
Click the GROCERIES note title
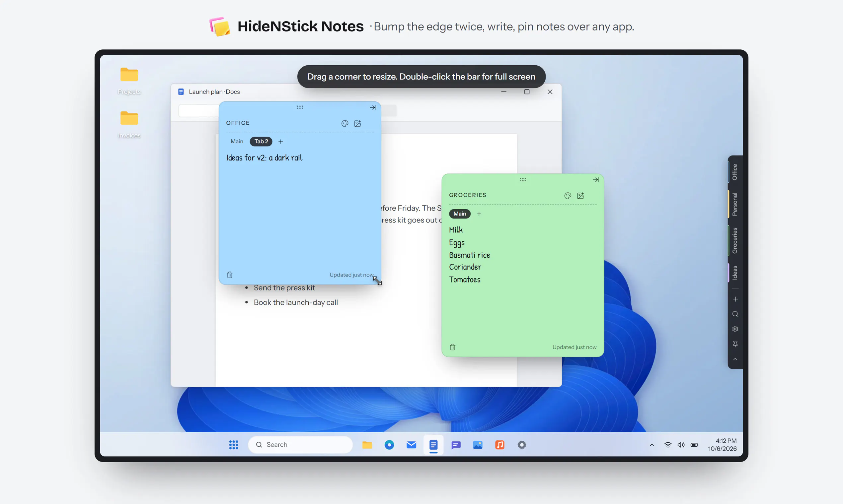click(x=468, y=195)
